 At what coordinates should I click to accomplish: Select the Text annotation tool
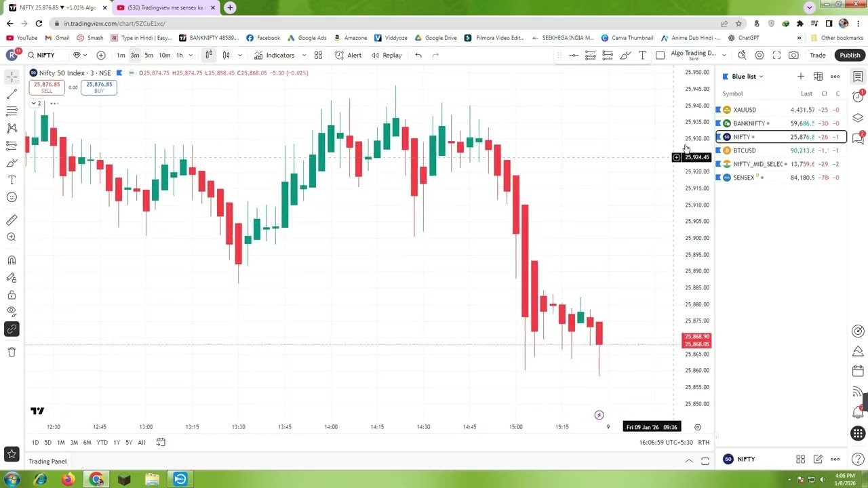pos(11,180)
